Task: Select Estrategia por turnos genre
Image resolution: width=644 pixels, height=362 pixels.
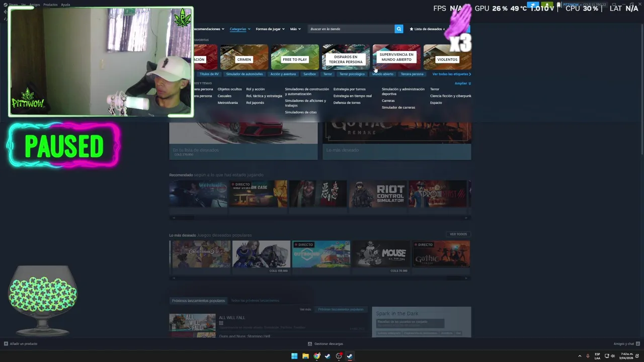Action: [349, 89]
